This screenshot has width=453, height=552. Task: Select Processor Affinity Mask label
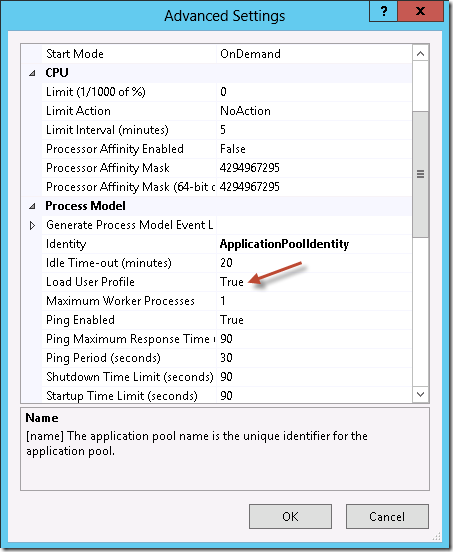(x=108, y=168)
